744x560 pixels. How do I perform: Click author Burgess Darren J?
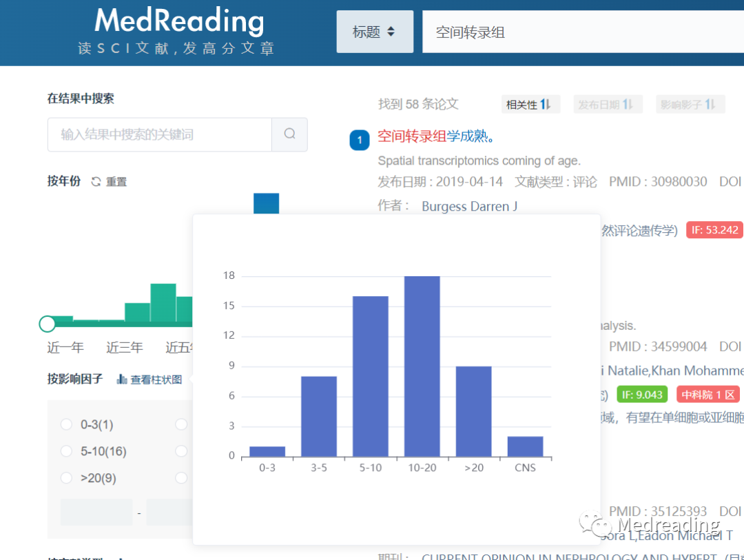pyautogui.click(x=469, y=206)
